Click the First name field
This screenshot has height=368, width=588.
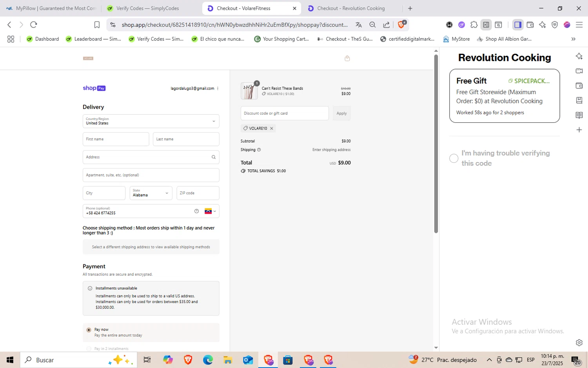click(x=116, y=139)
